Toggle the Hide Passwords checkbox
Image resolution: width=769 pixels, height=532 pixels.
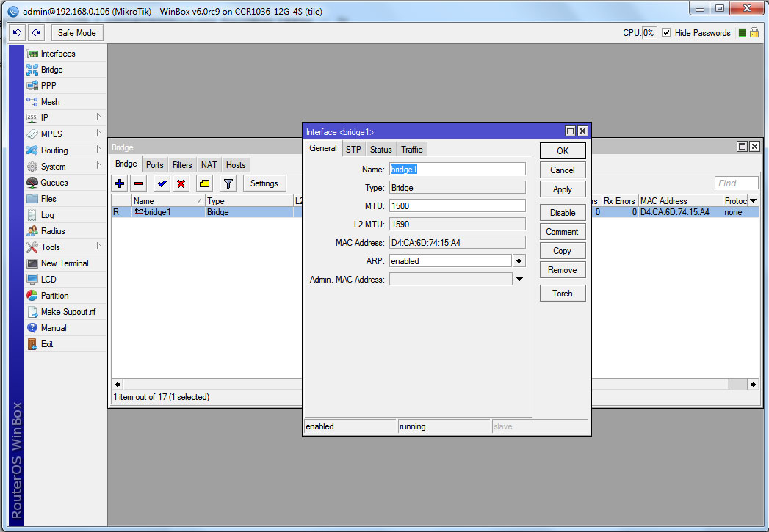[666, 33]
